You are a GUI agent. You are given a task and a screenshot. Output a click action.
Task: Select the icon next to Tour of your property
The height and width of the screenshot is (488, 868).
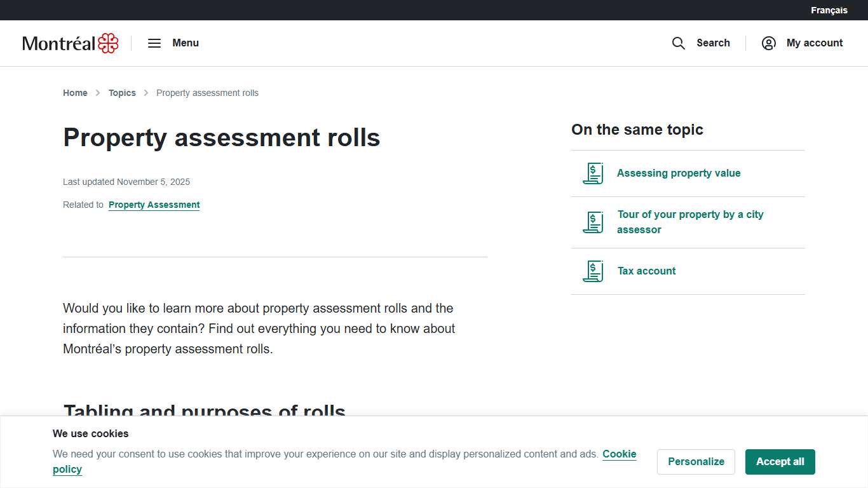coord(592,222)
